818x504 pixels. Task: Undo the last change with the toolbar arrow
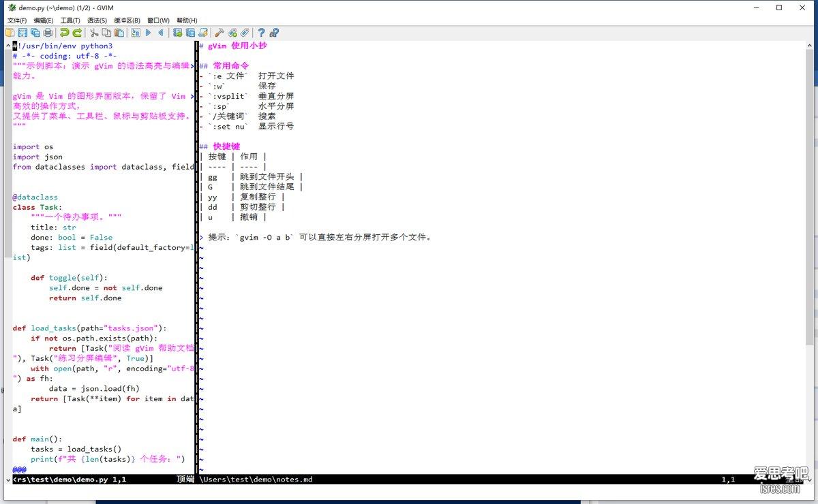(x=65, y=33)
